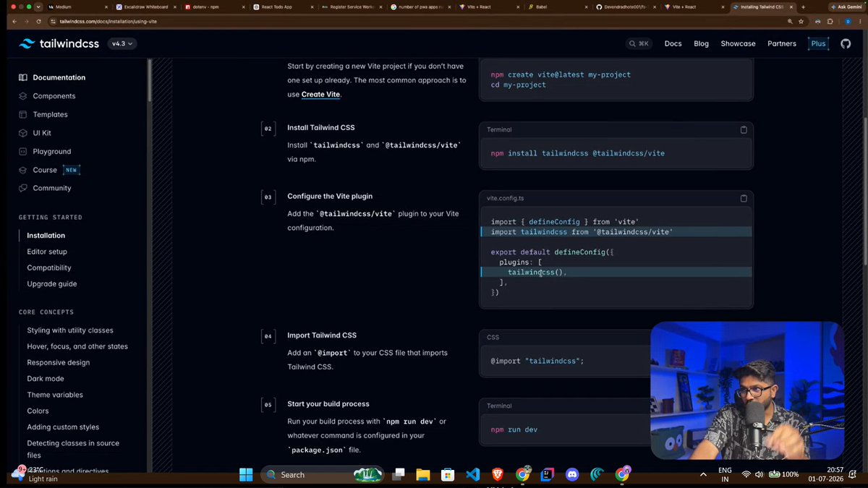The height and width of the screenshot is (488, 868).
Task: Open the Documentation sidebar section
Action: pos(52,77)
